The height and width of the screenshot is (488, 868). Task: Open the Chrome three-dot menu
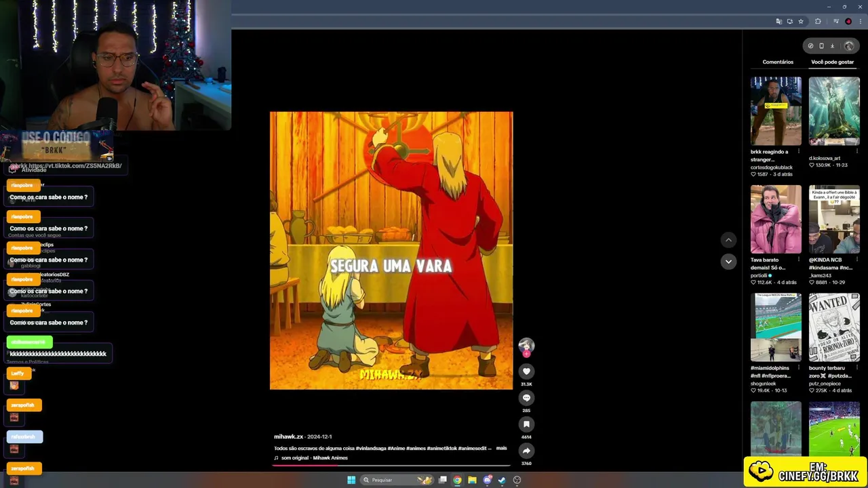tap(859, 22)
